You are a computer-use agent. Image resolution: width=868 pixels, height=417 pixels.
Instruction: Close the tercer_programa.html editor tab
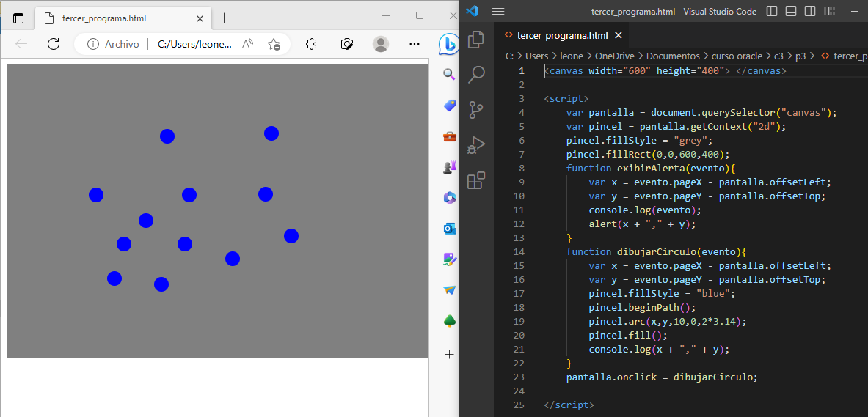click(619, 35)
